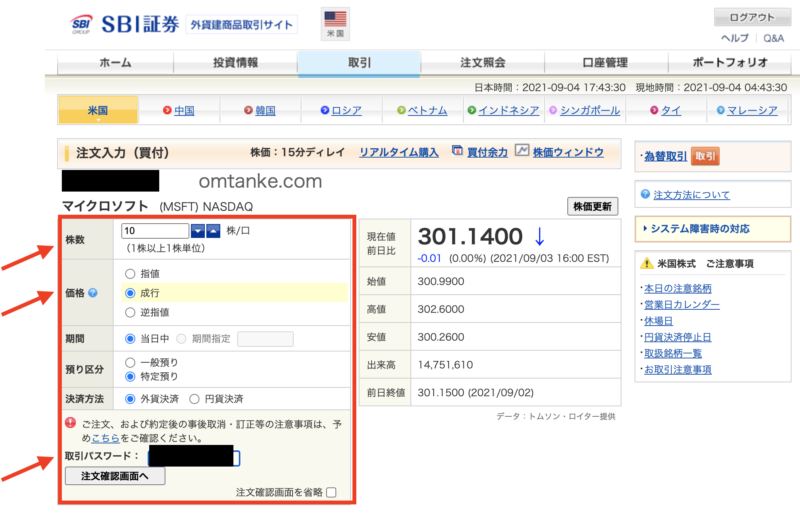This screenshot has height=516, width=800.
Task: Open the ヘルプ link
Action: click(735, 38)
